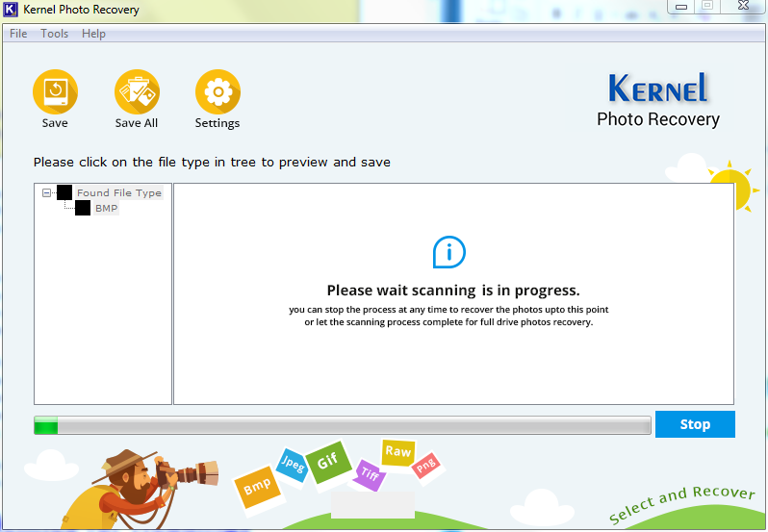Open the Help menu
Screen dimensions: 768x532
(93, 34)
